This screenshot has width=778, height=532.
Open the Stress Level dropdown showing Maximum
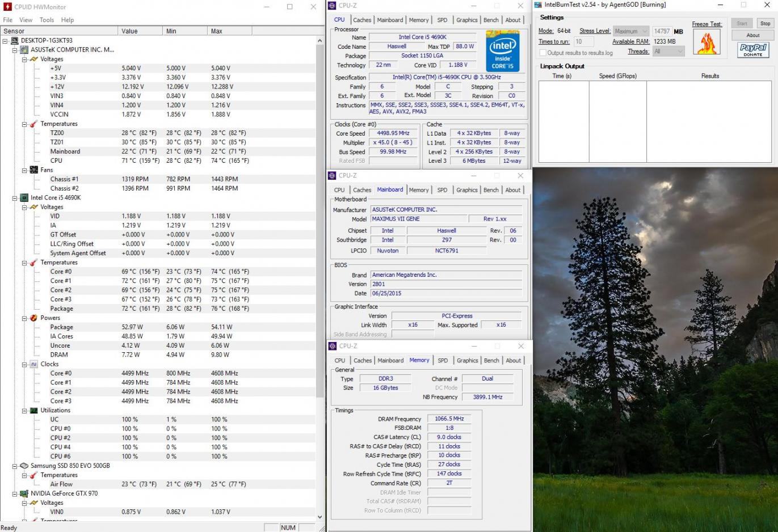click(631, 31)
